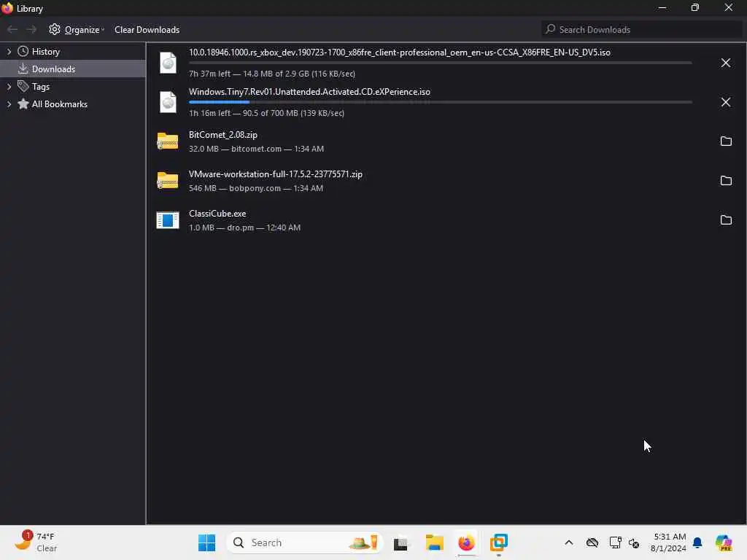Click the Downloads arrow icon in sidebar
The height and width of the screenshot is (560, 747).
tap(23, 69)
